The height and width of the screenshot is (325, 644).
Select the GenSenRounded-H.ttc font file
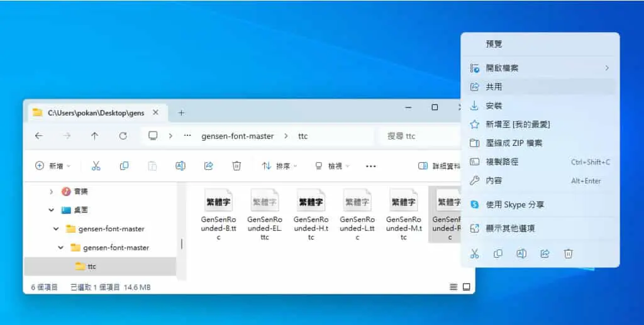pyautogui.click(x=311, y=214)
